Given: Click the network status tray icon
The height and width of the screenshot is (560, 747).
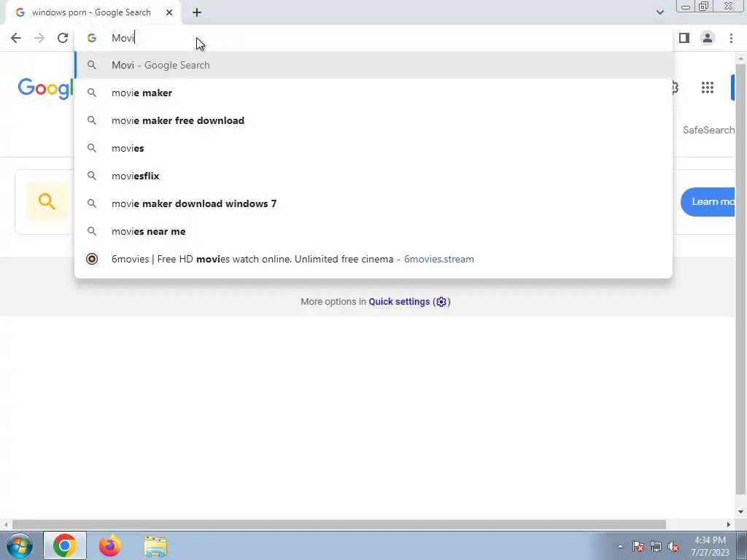Looking at the screenshot, I should pyautogui.click(x=656, y=546).
